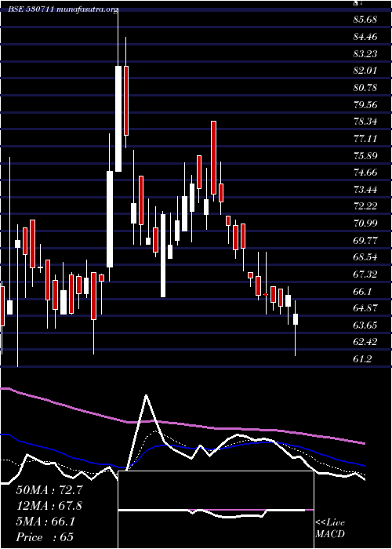Click the 'Price : 65' readout
This screenshot has width=392, height=549.
(x=45, y=537)
